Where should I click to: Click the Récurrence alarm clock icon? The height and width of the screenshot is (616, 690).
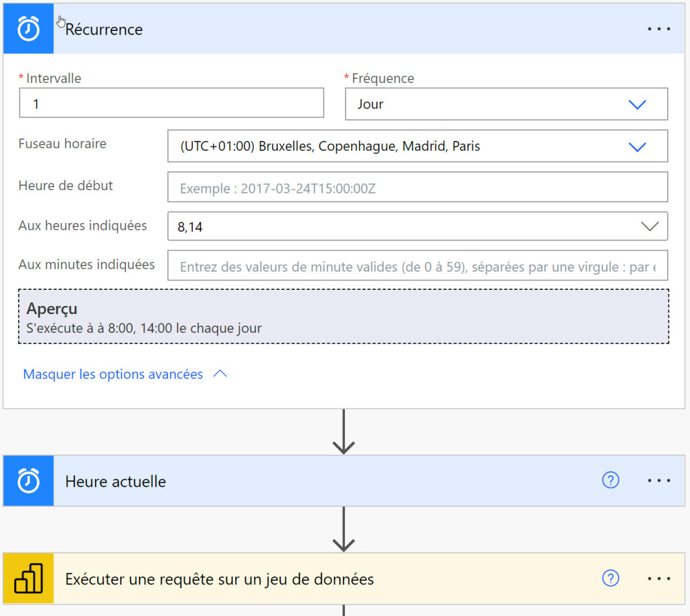[x=28, y=28]
